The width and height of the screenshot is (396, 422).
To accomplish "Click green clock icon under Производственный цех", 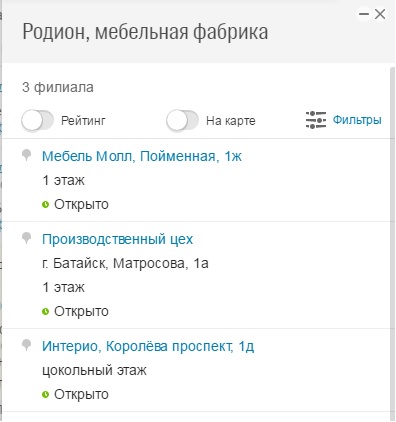I will (x=46, y=311).
